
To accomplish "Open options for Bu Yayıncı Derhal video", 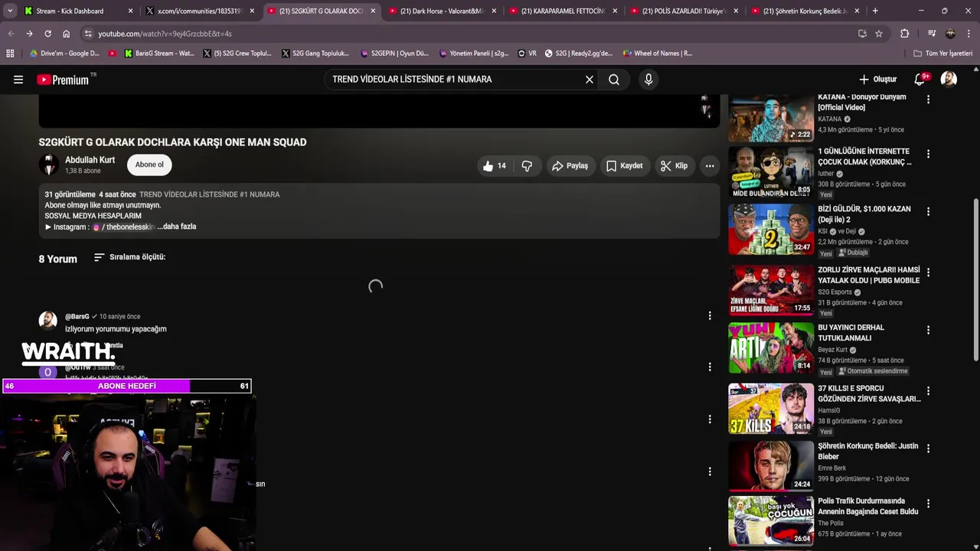I will [928, 331].
